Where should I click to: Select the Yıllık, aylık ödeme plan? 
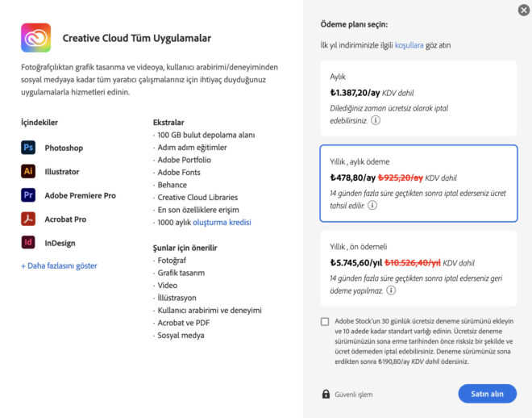418,183
